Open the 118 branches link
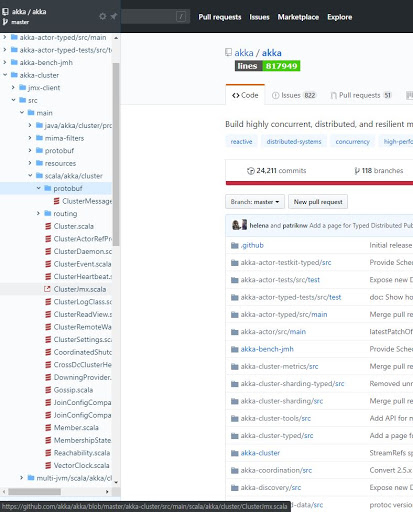 click(x=379, y=171)
